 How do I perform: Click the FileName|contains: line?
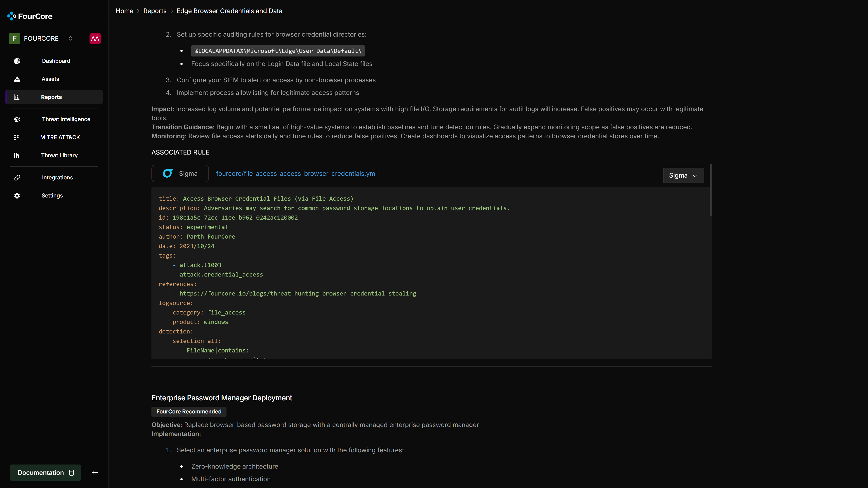[217, 350]
